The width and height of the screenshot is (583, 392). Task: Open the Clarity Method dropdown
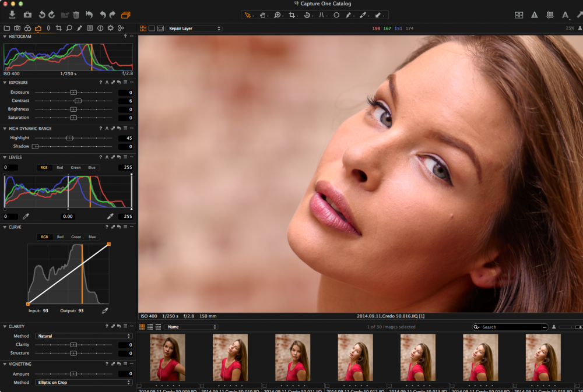[x=83, y=336]
